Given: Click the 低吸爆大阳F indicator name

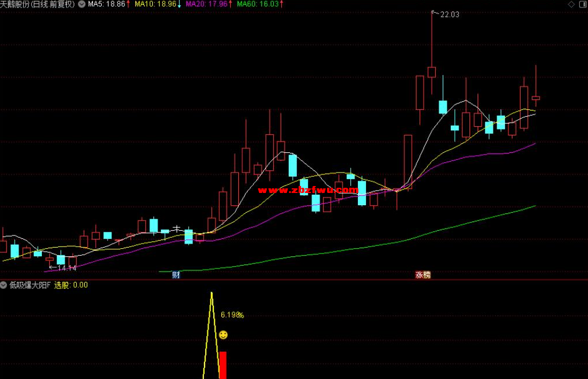Looking at the screenshot, I should click(30, 285).
